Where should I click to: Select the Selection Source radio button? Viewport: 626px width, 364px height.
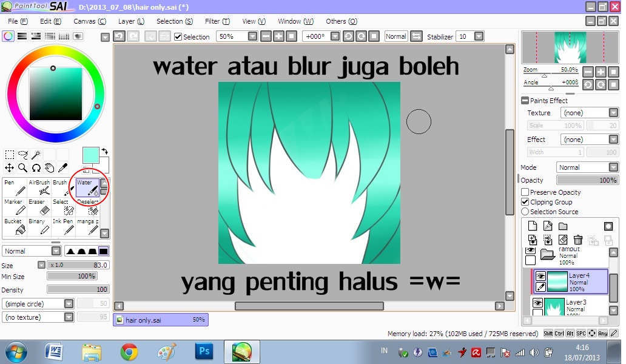point(525,212)
